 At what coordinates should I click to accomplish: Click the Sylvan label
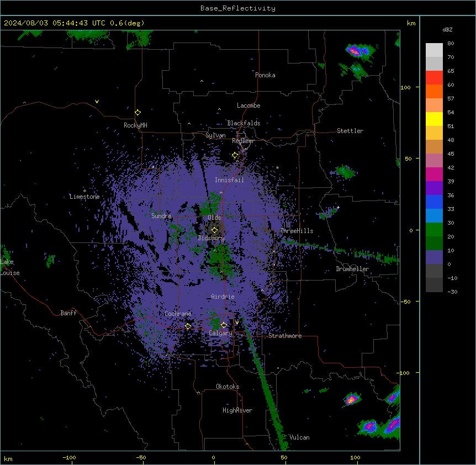pyautogui.click(x=215, y=135)
